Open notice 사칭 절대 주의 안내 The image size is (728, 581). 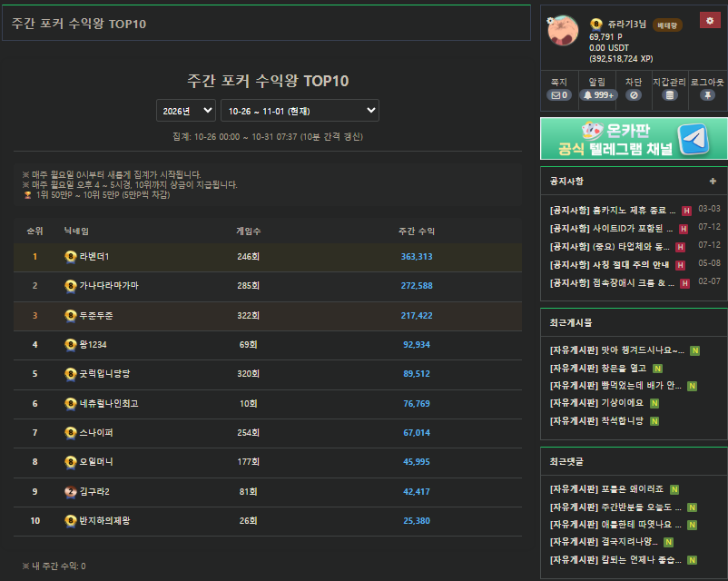609,265
